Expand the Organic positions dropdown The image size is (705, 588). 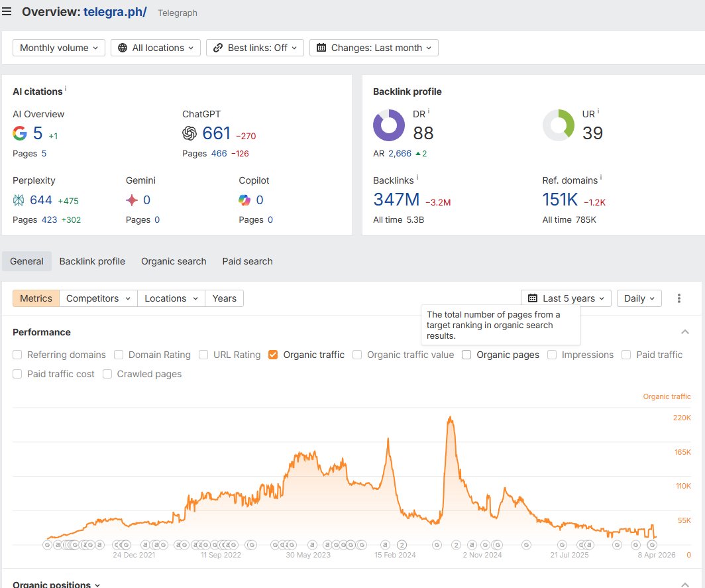click(56, 585)
